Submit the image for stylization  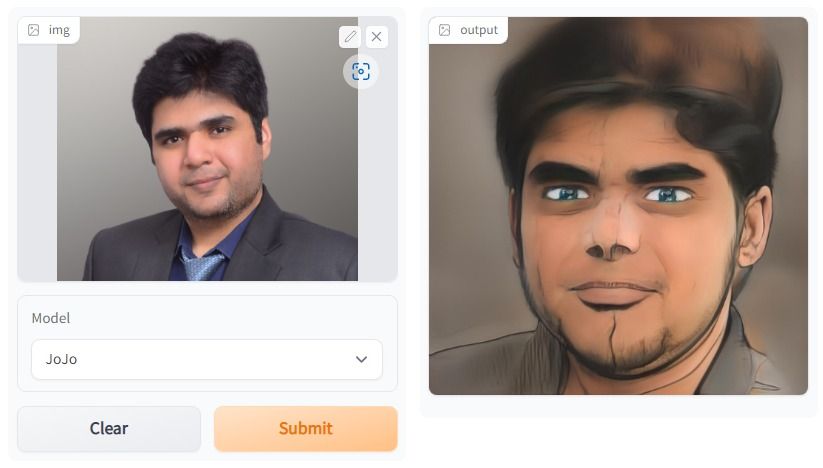point(305,429)
